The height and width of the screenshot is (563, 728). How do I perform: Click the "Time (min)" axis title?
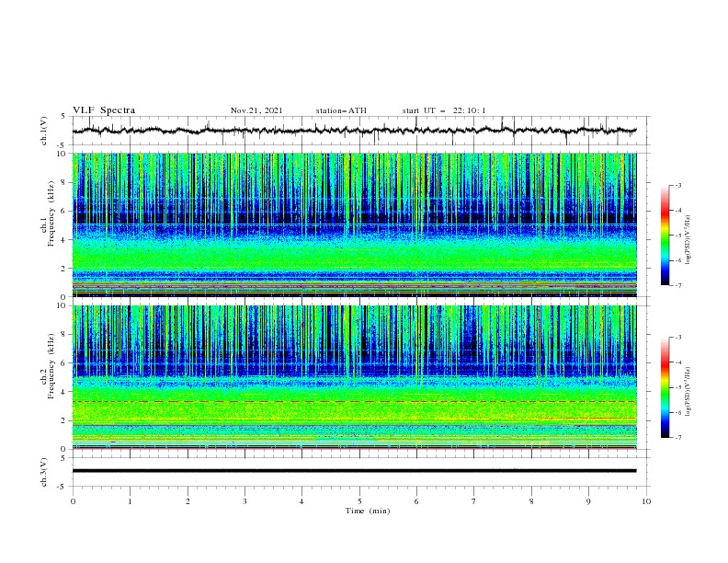pos(368,511)
